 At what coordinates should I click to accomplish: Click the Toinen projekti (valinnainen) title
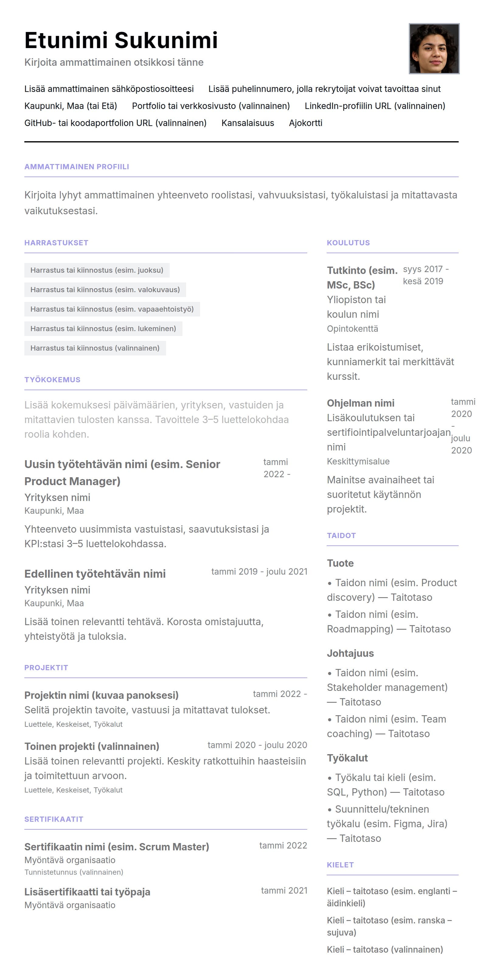click(92, 746)
